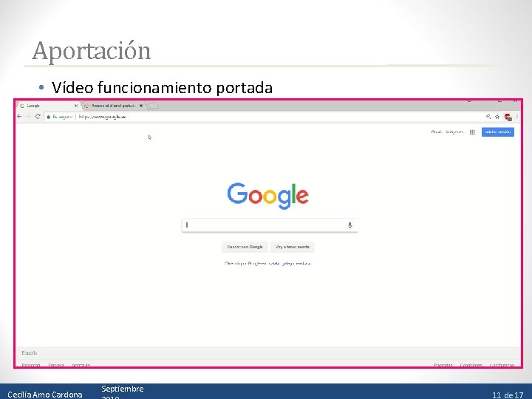Open the Empresa footer link
The width and height of the screenshot is (532, 399).
coord(56,365)
